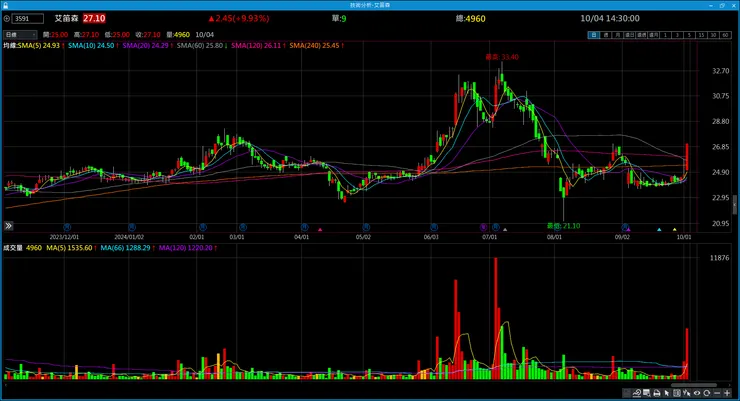Click the purple circle marker left of 07/01
The height and width of the screenshot is (401, 740).
pos(484,227)
